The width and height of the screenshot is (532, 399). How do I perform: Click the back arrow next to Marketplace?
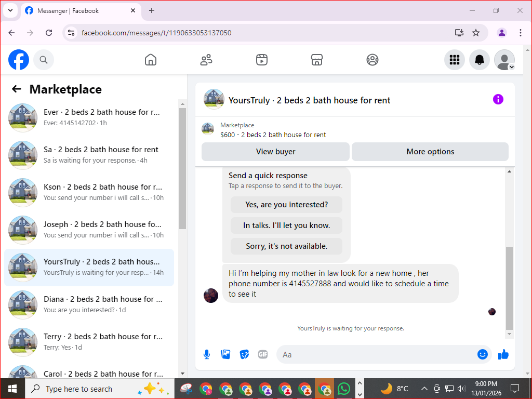click(16, 89)
